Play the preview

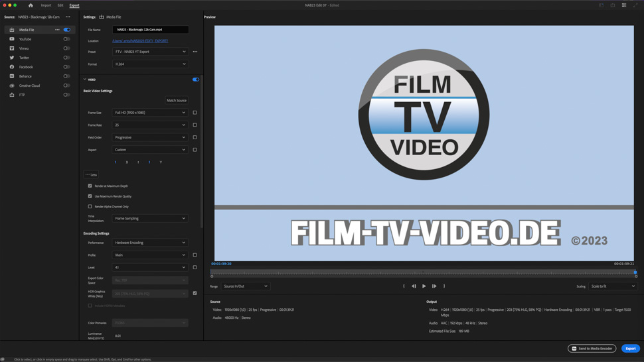tap(424, 286)
